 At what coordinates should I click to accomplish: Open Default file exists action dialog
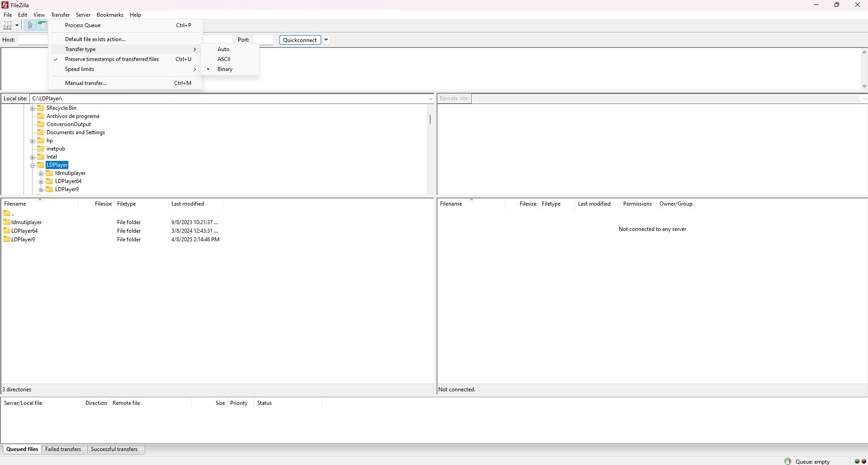[125, 39]
